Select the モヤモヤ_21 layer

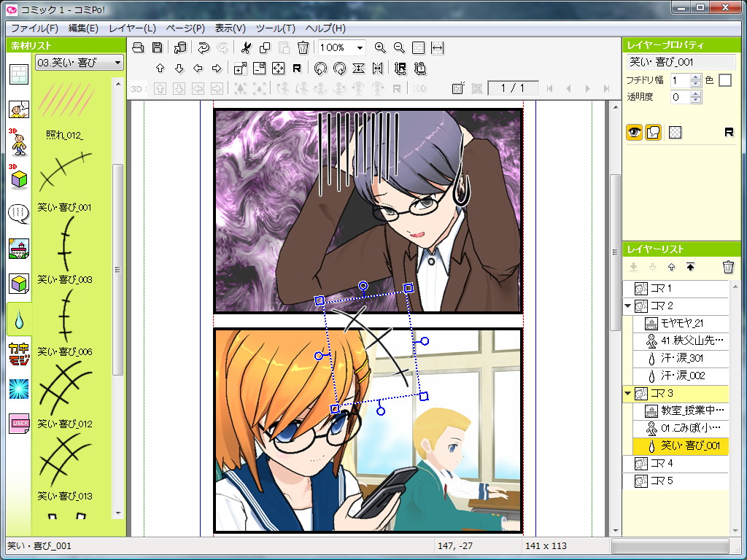[x=681, y=323]
